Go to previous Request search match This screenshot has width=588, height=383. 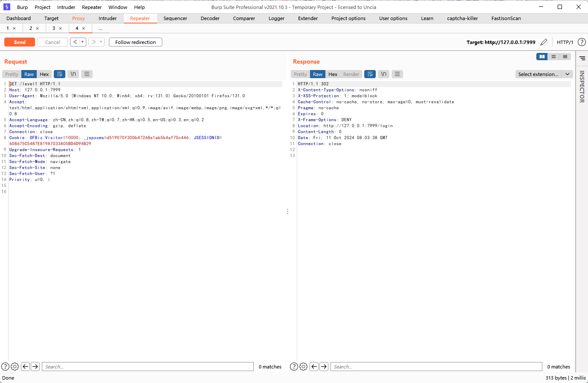(26, 366)
